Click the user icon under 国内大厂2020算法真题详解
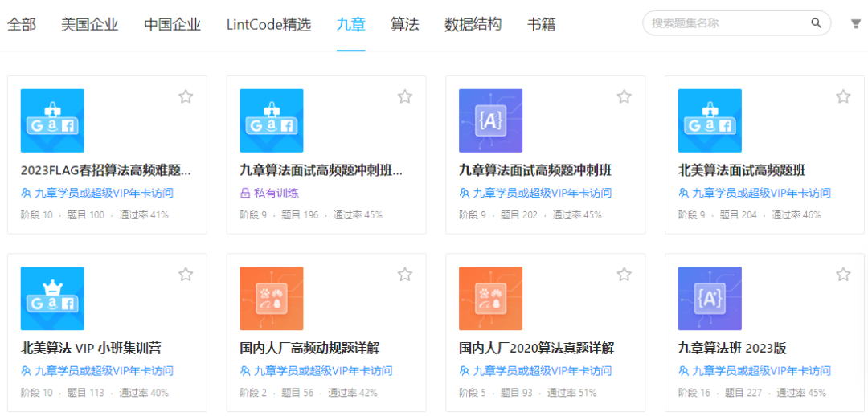868x416 pixels. point(465,371)
